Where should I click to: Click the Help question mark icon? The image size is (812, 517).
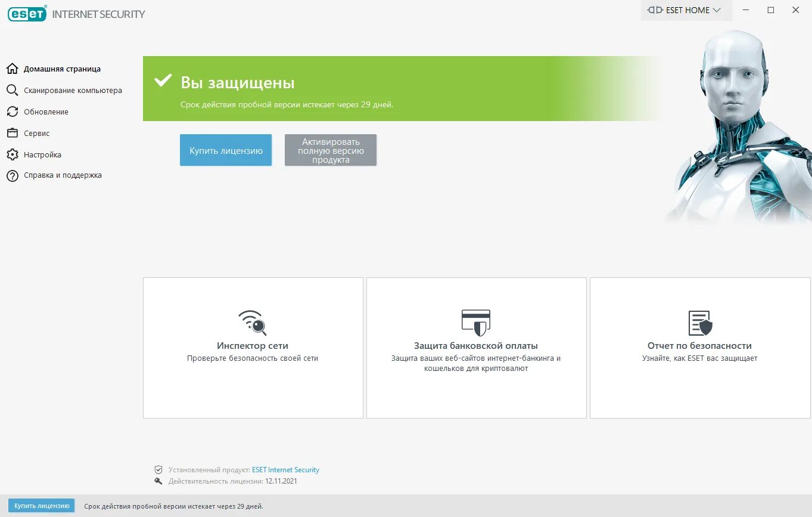tap(12, 175)
